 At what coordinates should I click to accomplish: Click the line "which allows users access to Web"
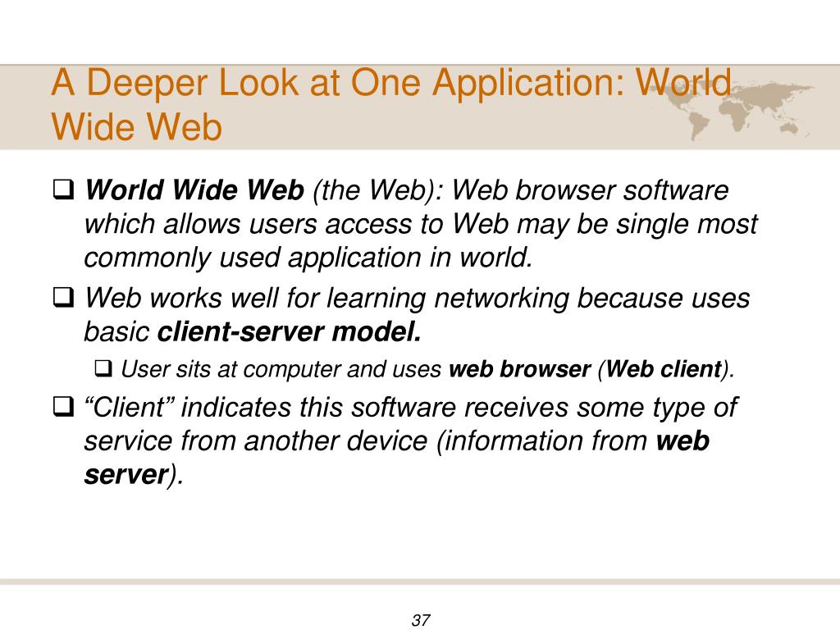click(x=421, y=224)
